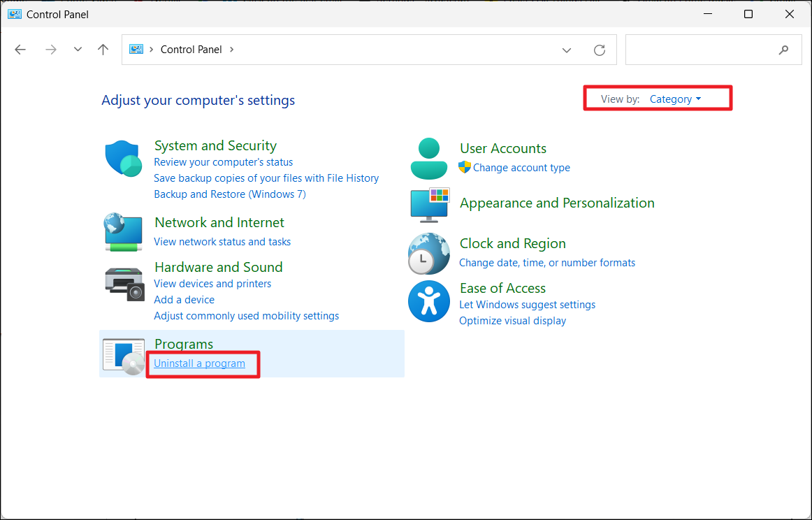Click the System and Security shield icon

[x=124, y=158]
